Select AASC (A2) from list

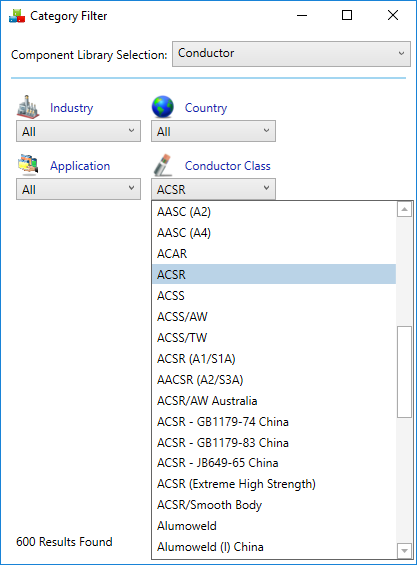274,212
